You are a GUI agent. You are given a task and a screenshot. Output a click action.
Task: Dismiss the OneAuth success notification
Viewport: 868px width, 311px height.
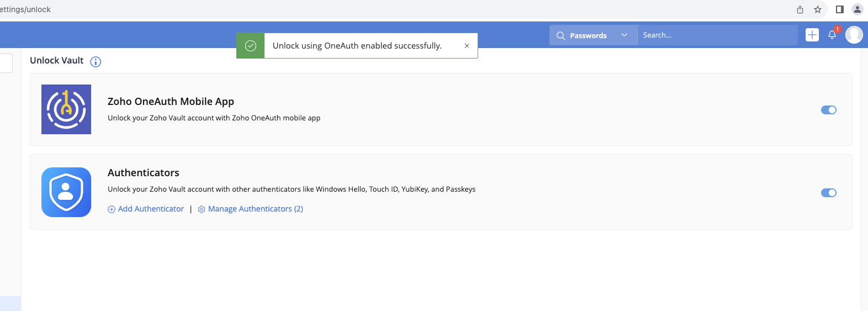[x=467, y=46]
